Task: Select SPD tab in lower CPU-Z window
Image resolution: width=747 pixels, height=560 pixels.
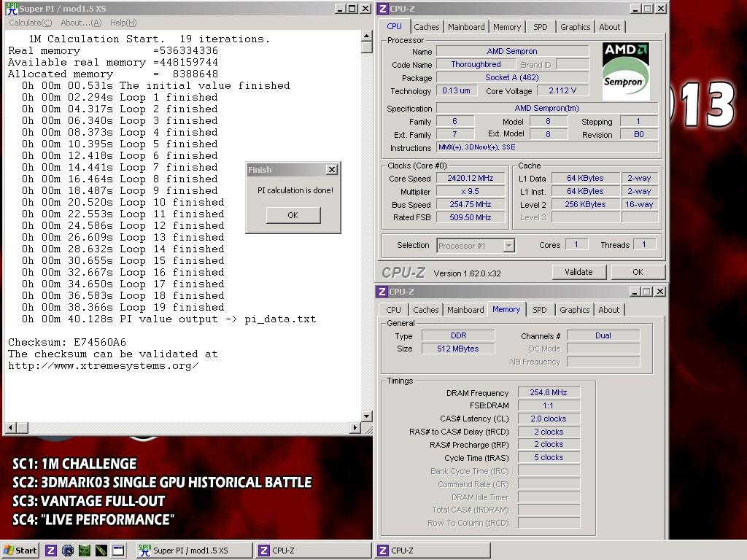Action: click(540, 310)
